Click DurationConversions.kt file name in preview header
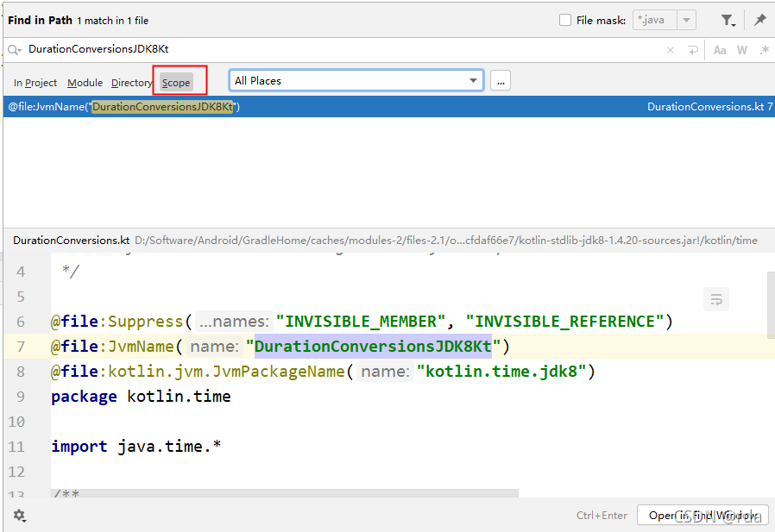The height and width of the screenshot is (532, 775). point(71,241)
